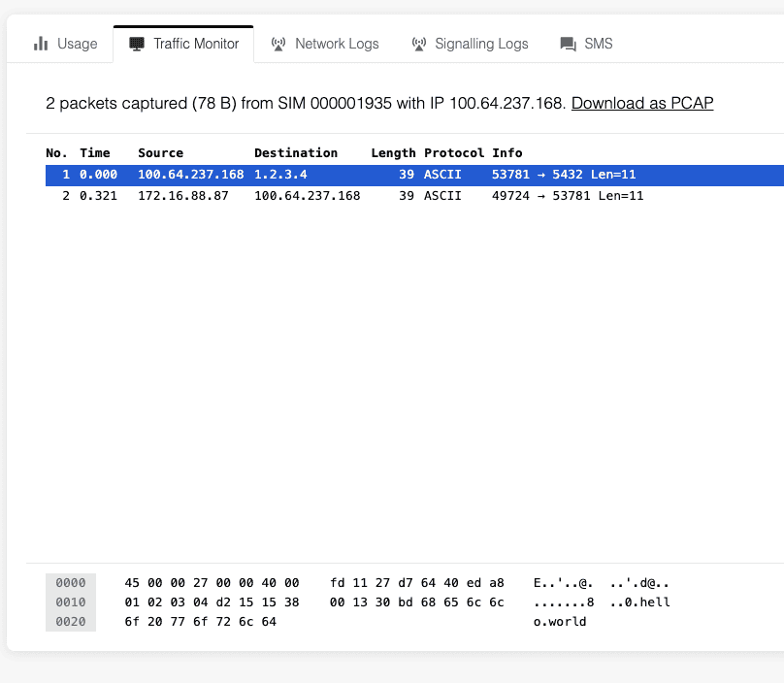Viewport: 784px width, 683px height.
Task: Click hex offset 0000
Action: click(x=71, y=583)
